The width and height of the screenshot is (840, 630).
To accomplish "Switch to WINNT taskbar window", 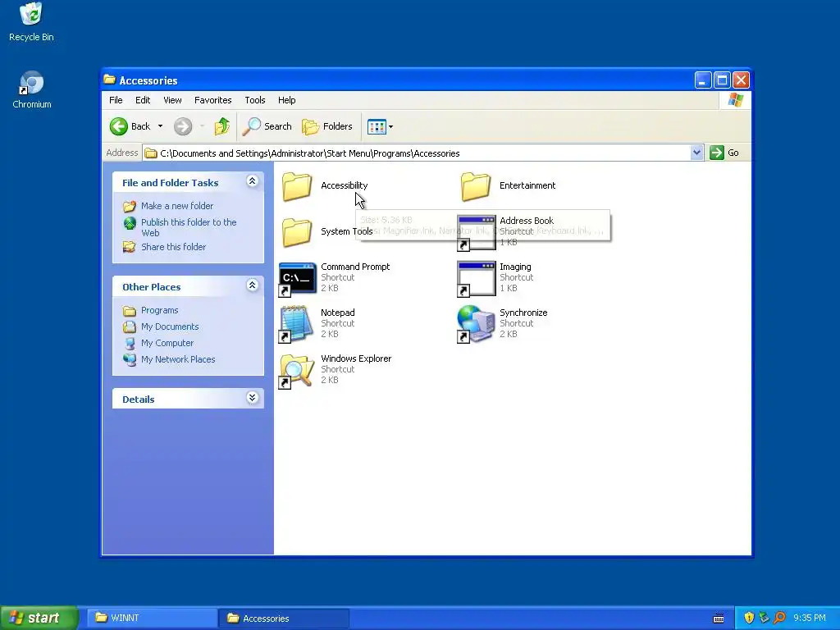I will (x=152, y=619).
